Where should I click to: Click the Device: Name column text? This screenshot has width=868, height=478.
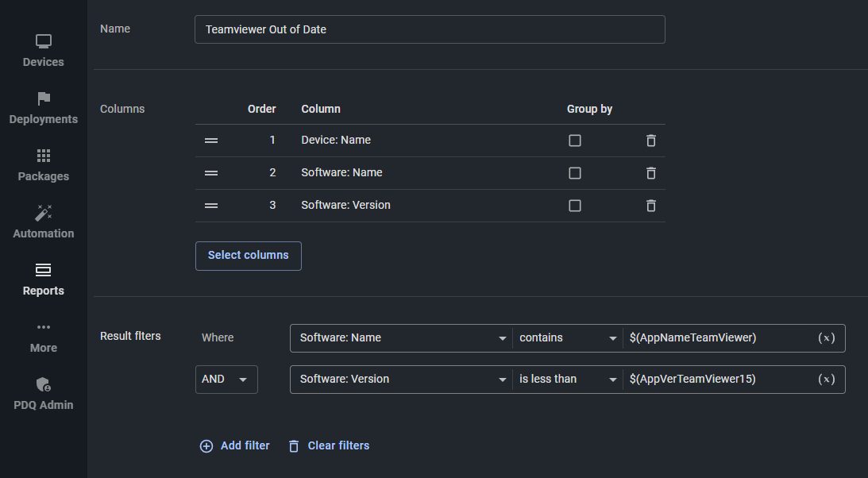point(336,140)
